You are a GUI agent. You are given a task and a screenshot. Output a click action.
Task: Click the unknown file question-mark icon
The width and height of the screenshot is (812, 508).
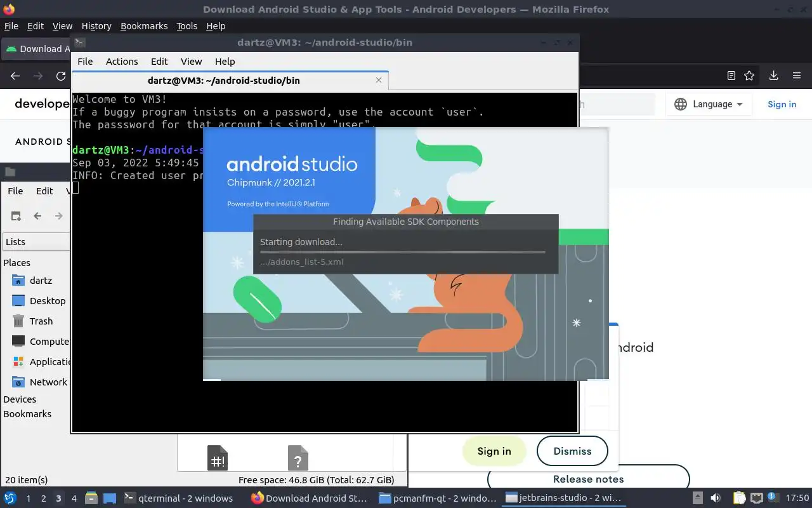pyautogui.click(x=298, y=457)
